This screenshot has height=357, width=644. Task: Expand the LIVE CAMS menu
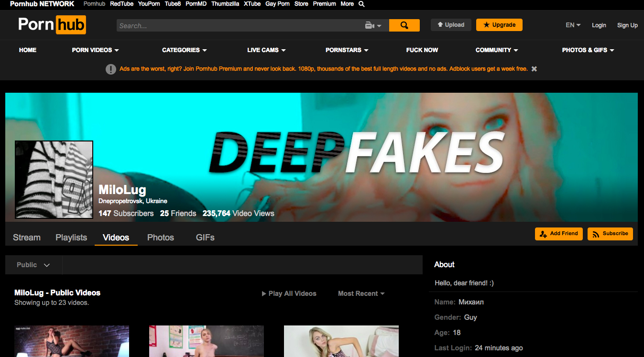[266, 50]
